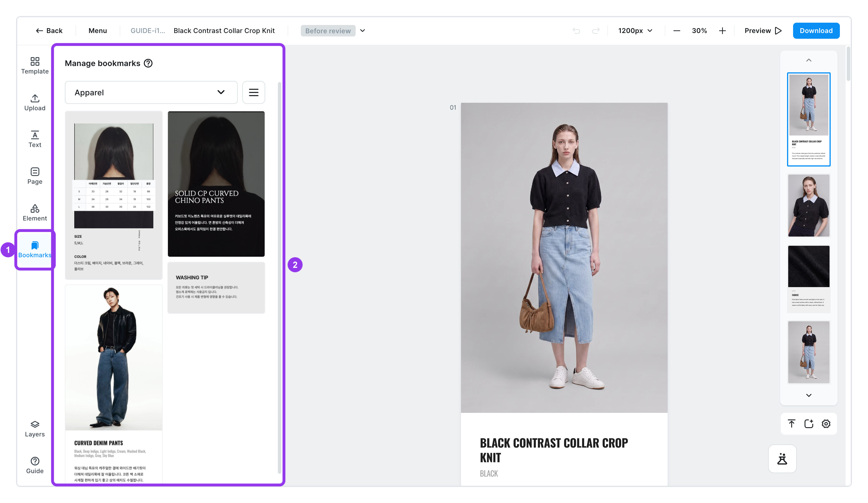Click the add page icon
The width and height of the screenshot is (868, 503).
click(x=809, y=423)
